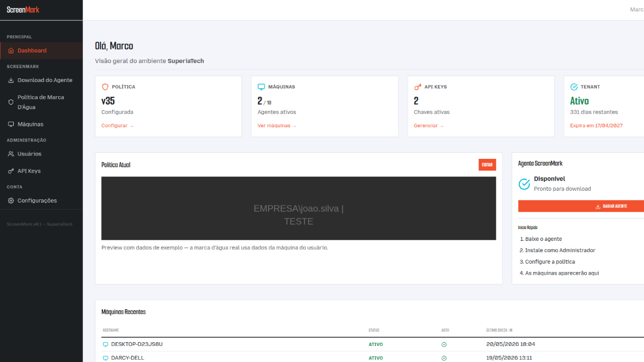Click the Editar button on Política Atual
The image size is (644, 362).
tap(487, 165)
